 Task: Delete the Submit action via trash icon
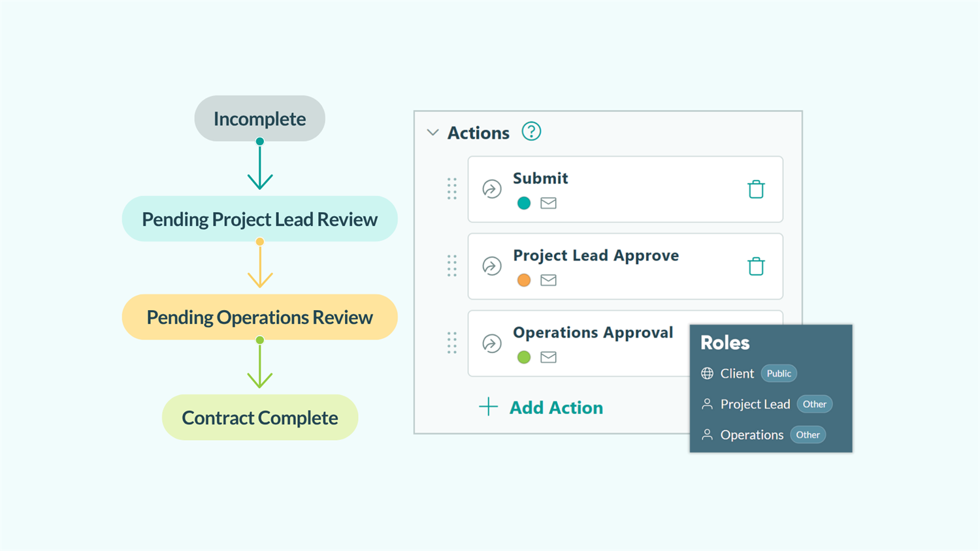click(756, 189)
